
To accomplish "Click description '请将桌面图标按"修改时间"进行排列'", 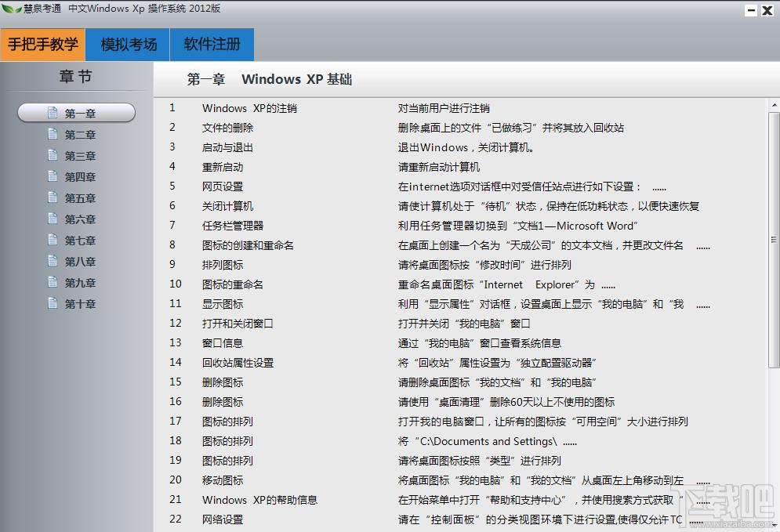I will click(484, 265).
